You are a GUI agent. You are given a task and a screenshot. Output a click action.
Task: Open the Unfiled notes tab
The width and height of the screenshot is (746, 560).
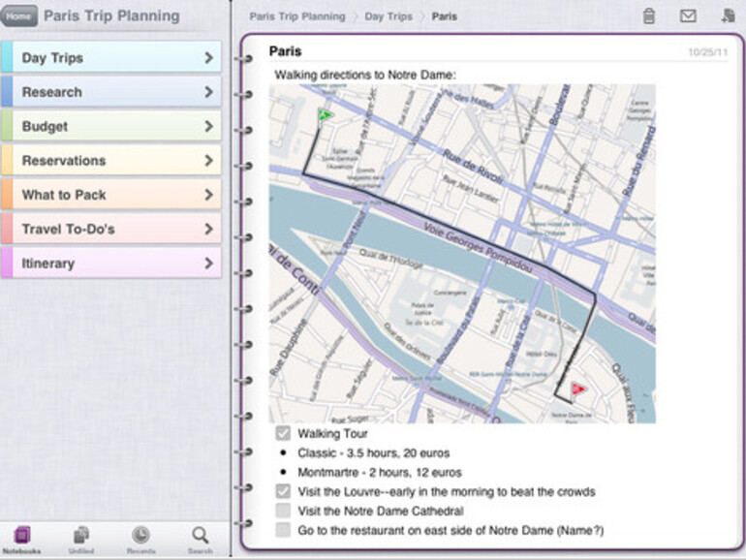click(x=81, y=540)
